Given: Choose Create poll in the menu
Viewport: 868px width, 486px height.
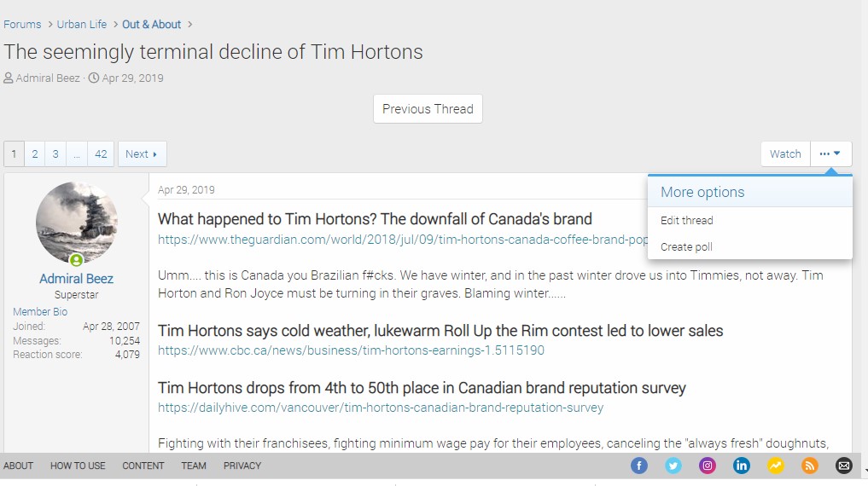Looking at the screenshot, I should pos(686,246).
